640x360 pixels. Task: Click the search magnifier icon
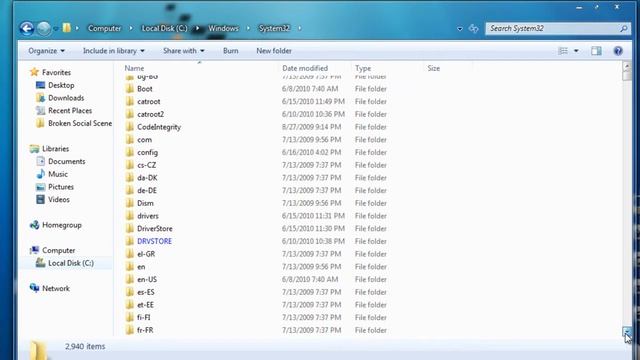click(624, 28)
